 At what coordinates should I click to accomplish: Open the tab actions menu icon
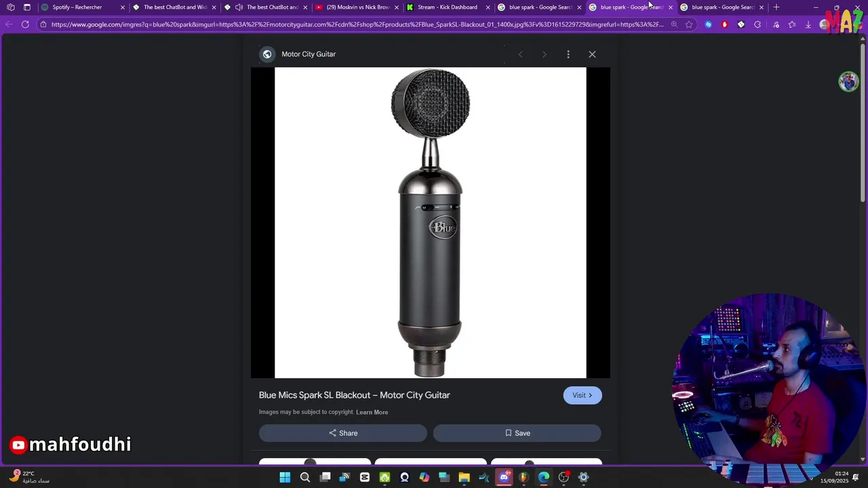27,7
